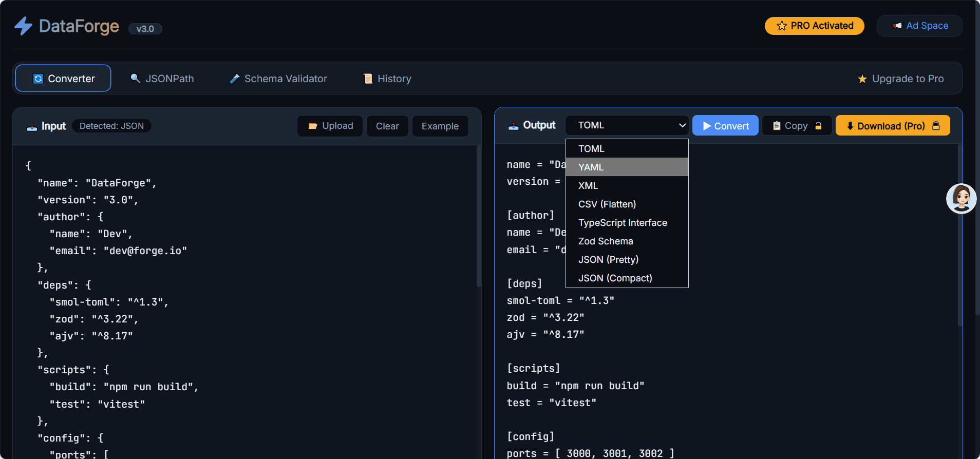
Task: Click the megaphone icon beside Ad Space
Action: point(897,26)
